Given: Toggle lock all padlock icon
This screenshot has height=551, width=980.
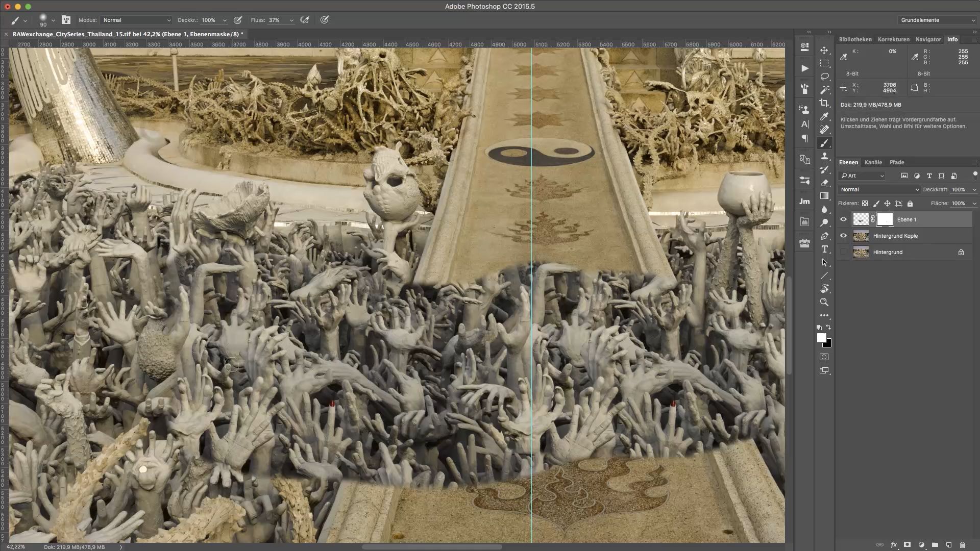Looking at the screenshot, I should (x=910, y=204).
